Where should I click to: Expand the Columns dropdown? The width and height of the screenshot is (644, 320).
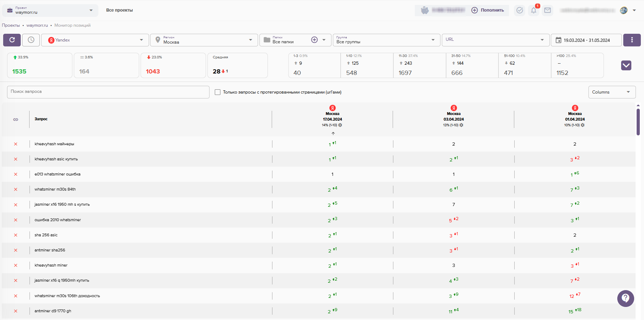tap(612, 92)
